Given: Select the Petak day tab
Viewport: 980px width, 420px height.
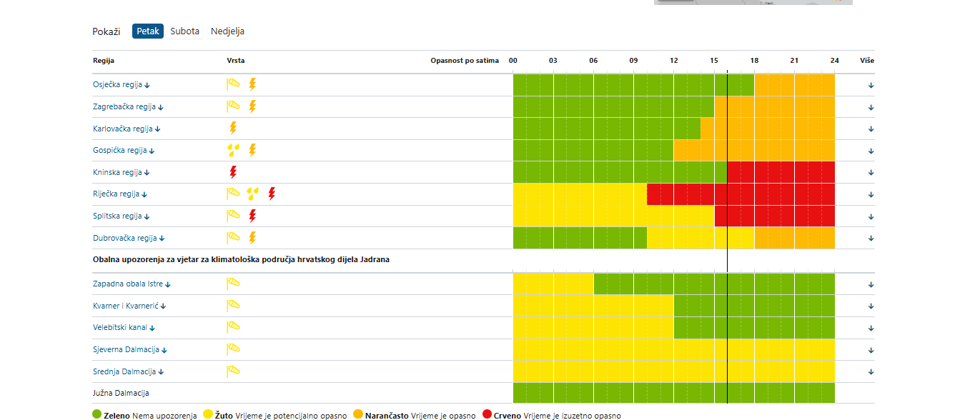Looking at the screenshot, I should tap(148, 31).
